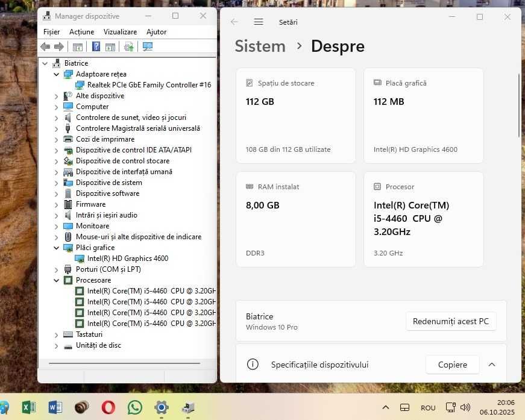Click the back arrow in Setări window
The image size is (525, 420).
point(234,22)
